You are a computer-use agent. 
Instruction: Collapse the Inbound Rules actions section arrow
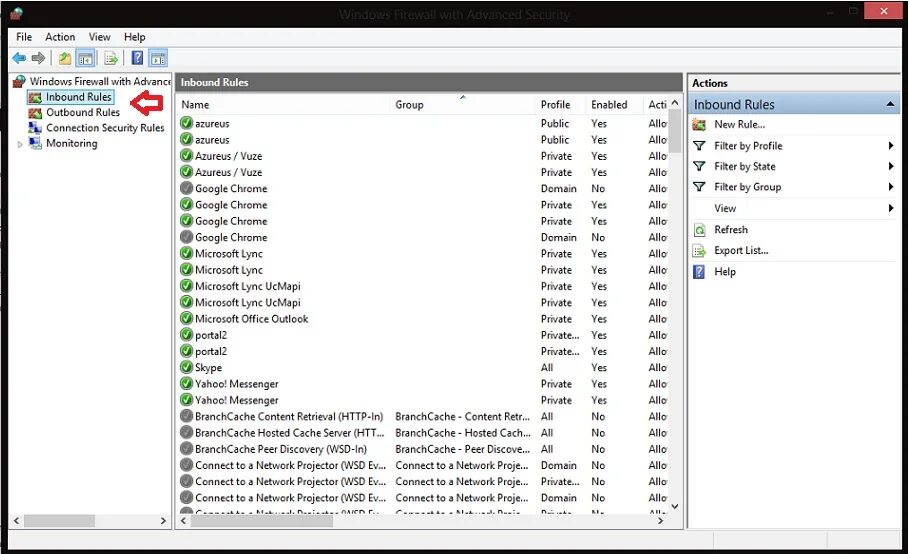[x=889, y=104]
